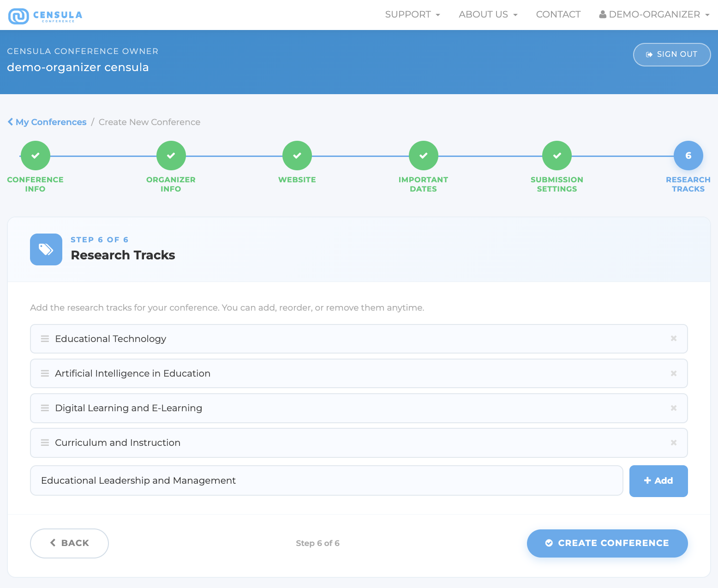Jump to Submission Settings step circle
This screenshot has width=718, height=588.
(557, 156)
